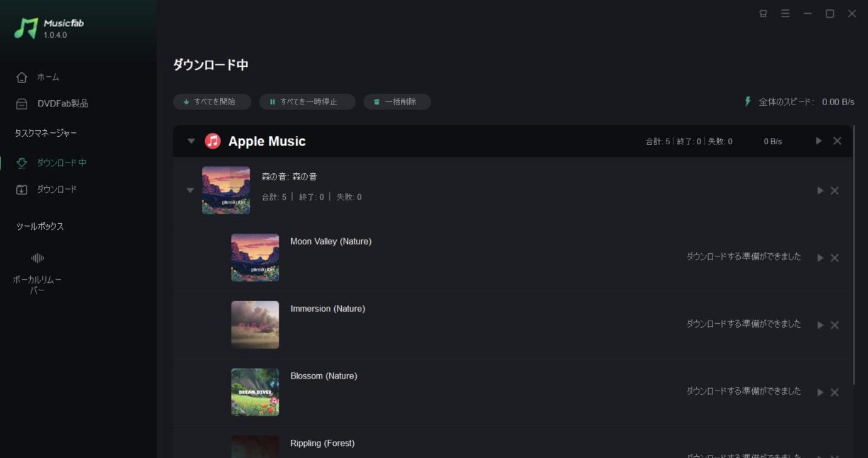Select the Blossom (Nature) title
Screen dimensions: 868x458
pos(324,376)
